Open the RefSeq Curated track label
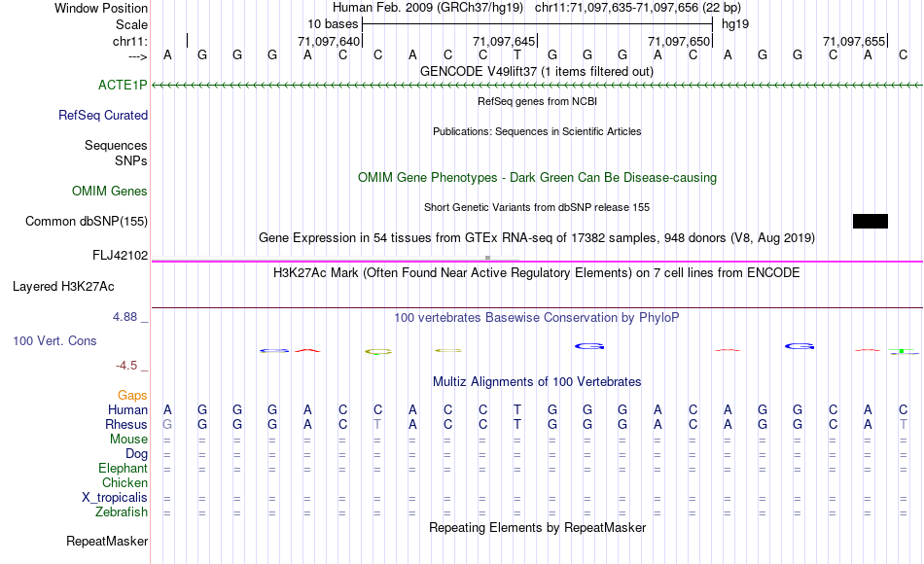The width and height of the screenshot is (924, 564). pyautogui.click(x=103, y=115)
